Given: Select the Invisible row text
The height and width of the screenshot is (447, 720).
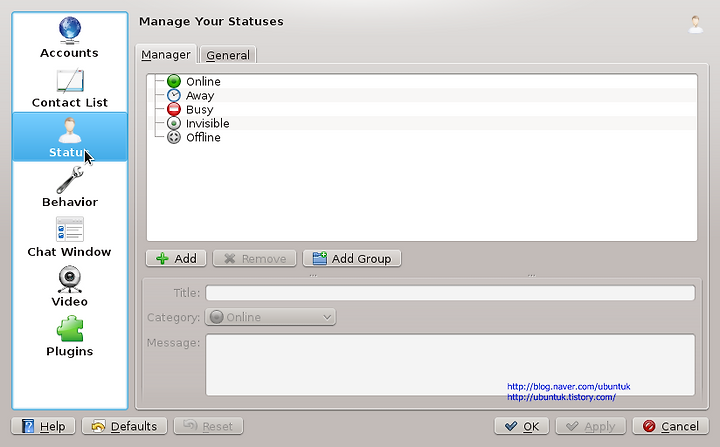Looking at the screenshot, I should pos(208,124).
